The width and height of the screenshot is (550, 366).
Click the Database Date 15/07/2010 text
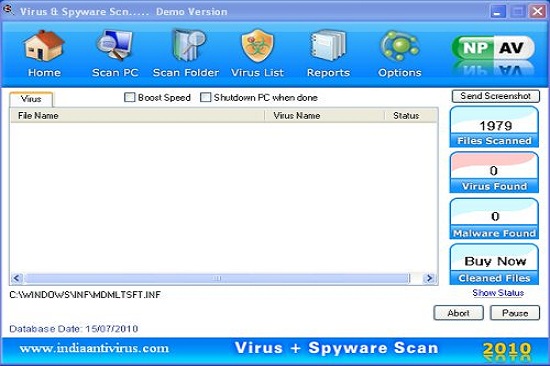tap(74, 329)
